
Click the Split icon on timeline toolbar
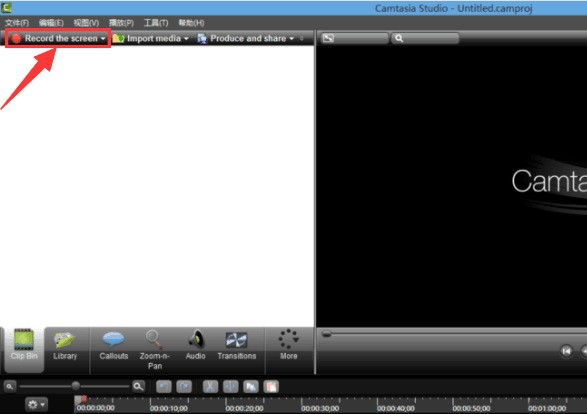click(x=231, y=386)
